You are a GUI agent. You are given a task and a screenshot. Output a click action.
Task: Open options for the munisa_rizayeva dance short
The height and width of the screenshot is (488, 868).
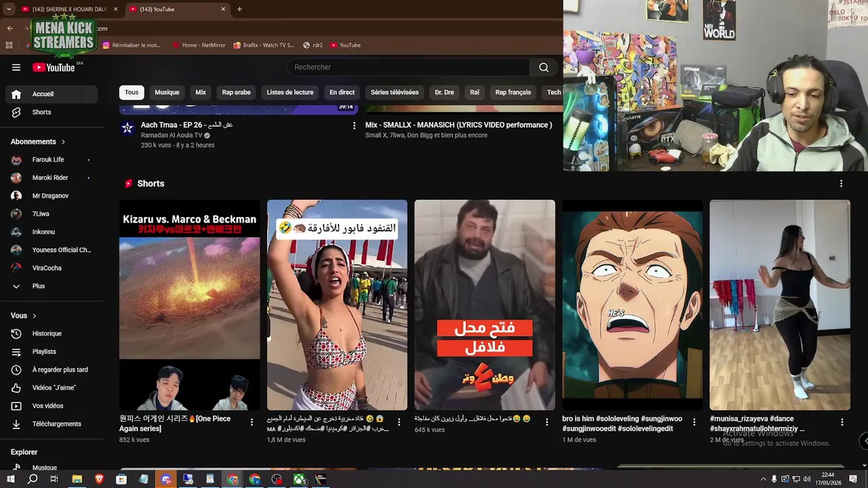[x=842, y=422]
